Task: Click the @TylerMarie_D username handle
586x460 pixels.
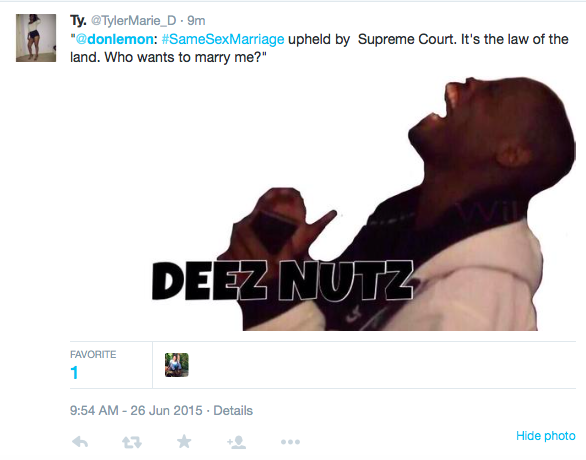Action: coord(133,21)
